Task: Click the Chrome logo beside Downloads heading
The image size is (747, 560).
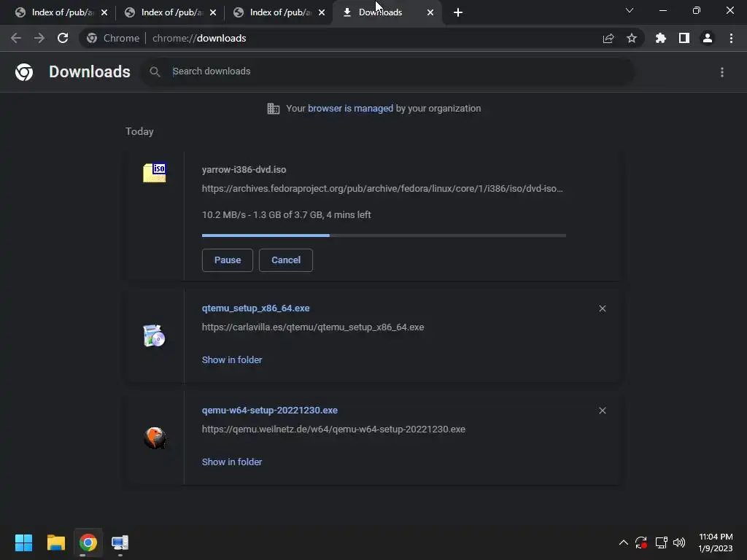Action: pyautogui.click(x=24, y=72)
